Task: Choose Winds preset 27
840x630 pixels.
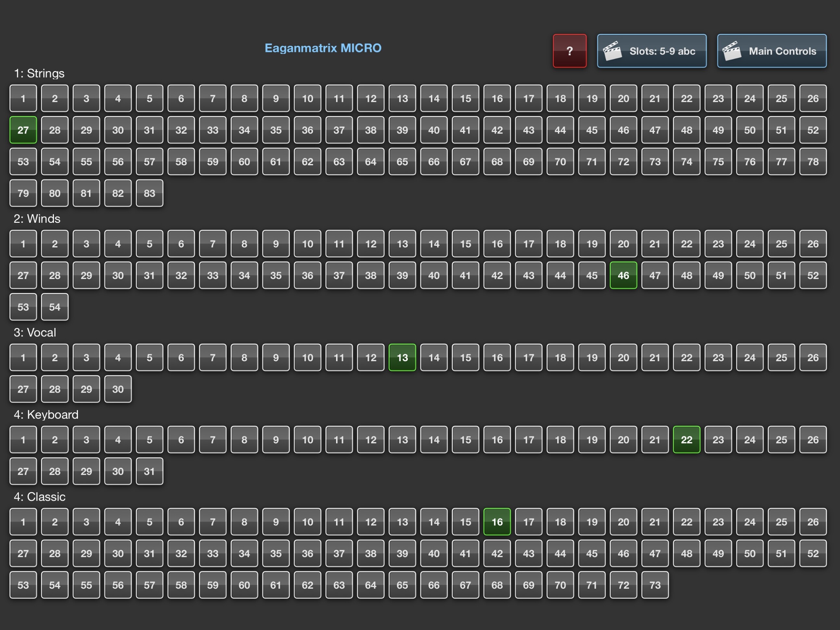Action: pyautogui.click(x=23, y=275)
